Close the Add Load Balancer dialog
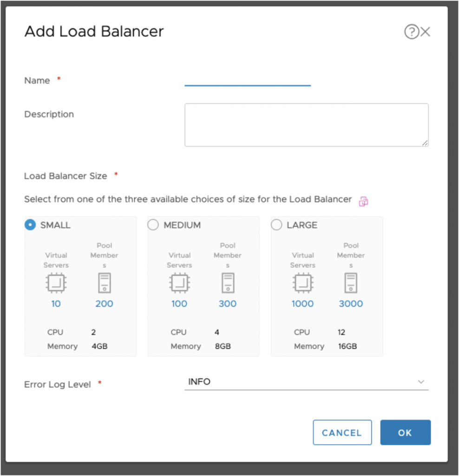Image resolution: width=459 pixels, height=476 pixels. click(x=426, y=32)
